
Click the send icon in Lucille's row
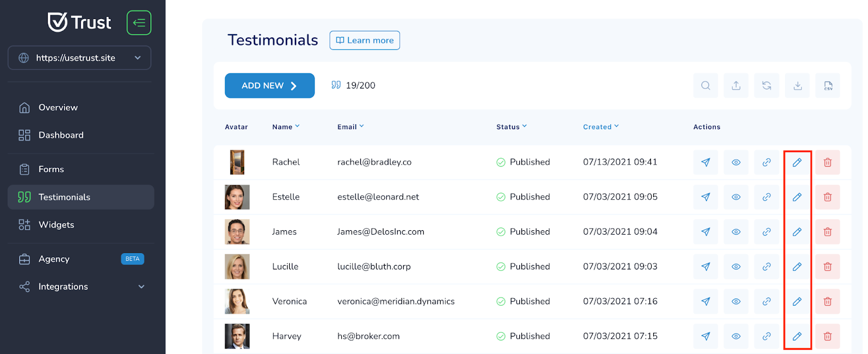[x=705, y=267]
